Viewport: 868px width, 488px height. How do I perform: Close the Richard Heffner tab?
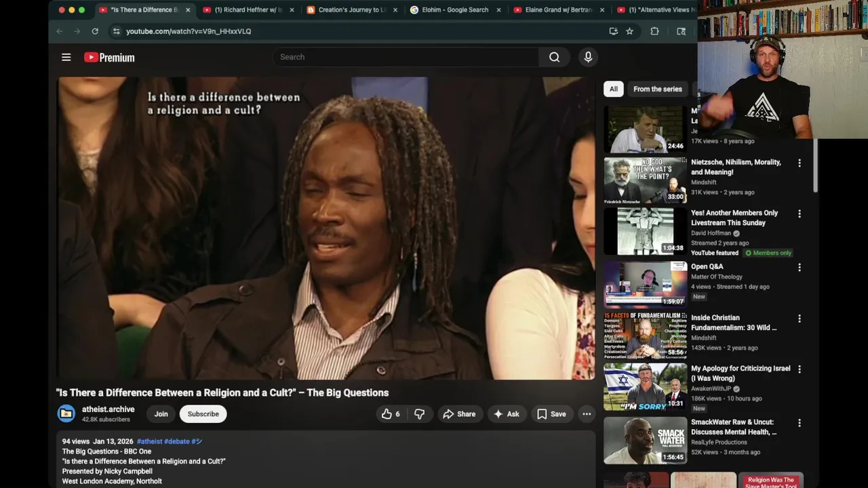point(292,10)
